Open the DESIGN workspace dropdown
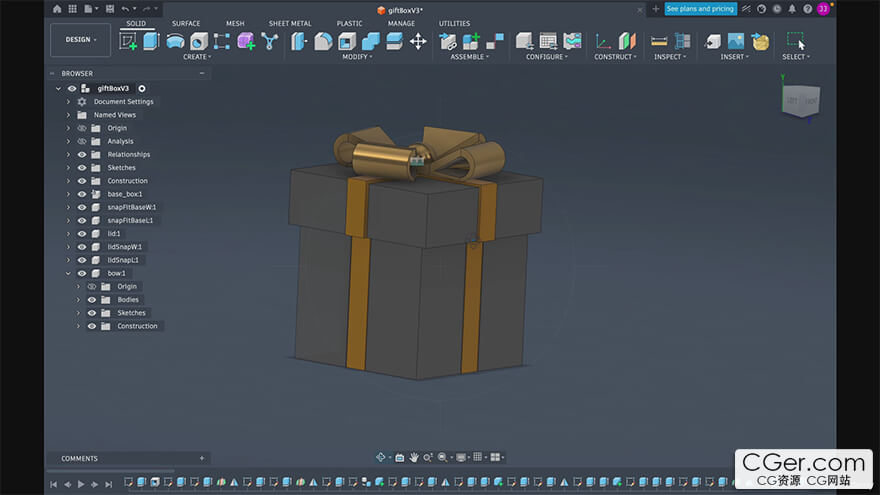The image size is (880, 495). click(80, 40)
